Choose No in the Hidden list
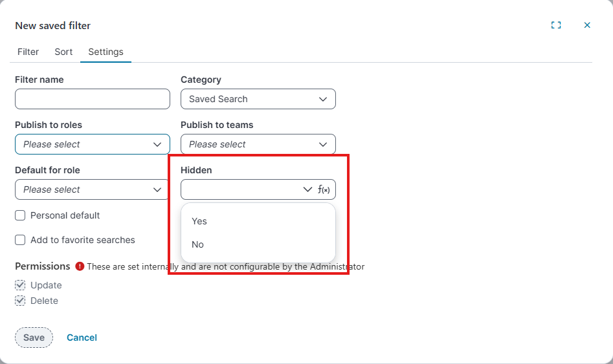 click(x=198, y=244)
